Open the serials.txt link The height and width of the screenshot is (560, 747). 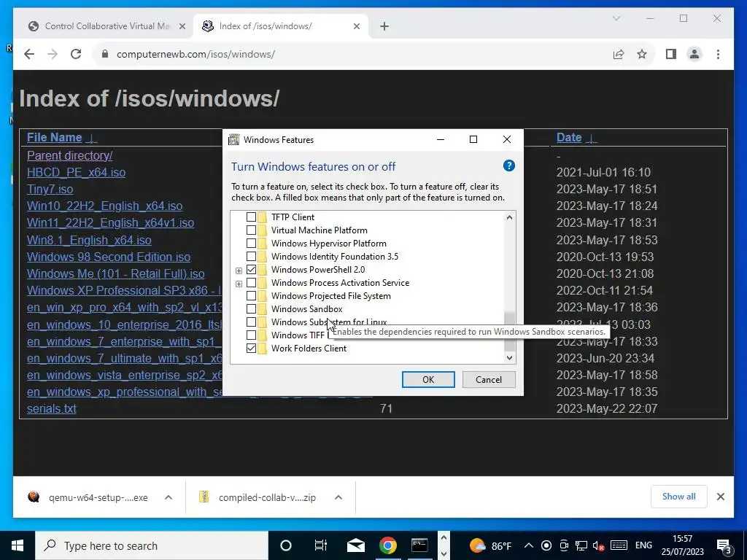coord(52,408)
